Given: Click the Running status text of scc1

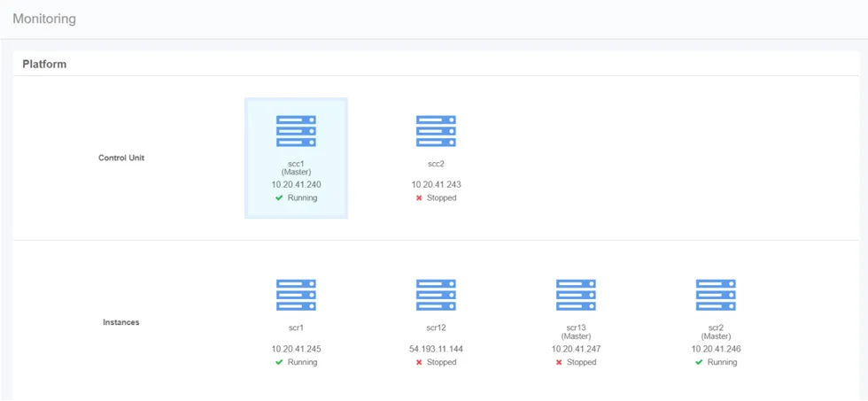Looking at the screenshot, I should tap(302, 197).
